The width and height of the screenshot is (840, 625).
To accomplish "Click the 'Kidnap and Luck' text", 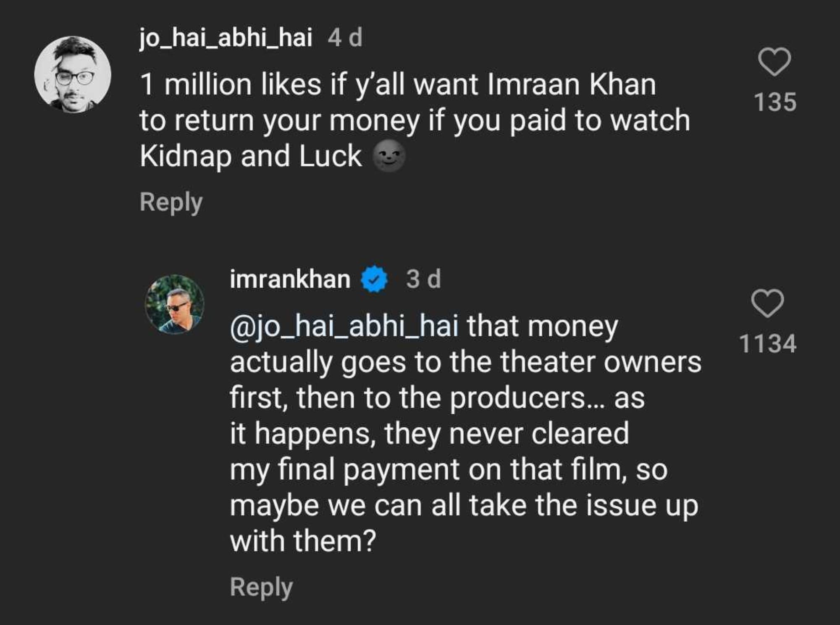I will point(251,156).
